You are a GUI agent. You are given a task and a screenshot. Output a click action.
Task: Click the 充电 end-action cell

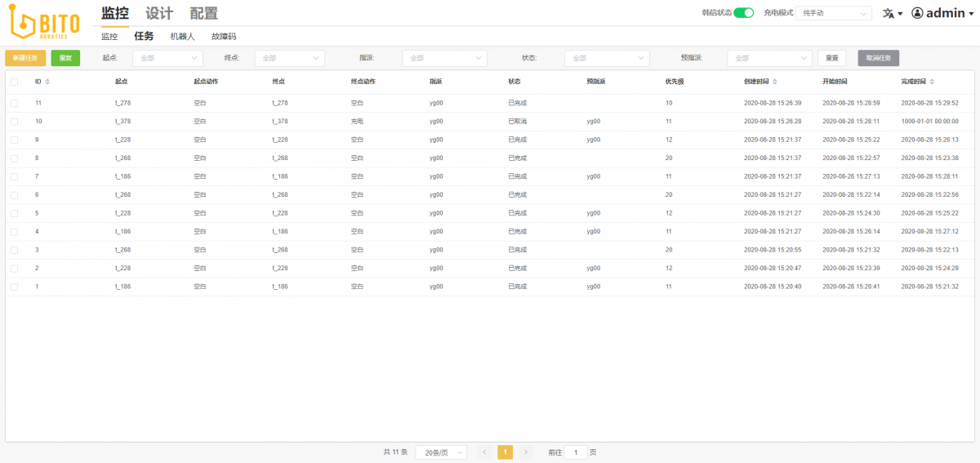click(x=357, y=121)
